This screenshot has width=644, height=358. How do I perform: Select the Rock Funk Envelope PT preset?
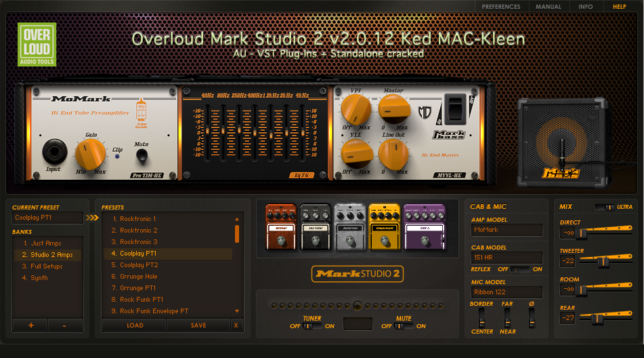[168, 311]
